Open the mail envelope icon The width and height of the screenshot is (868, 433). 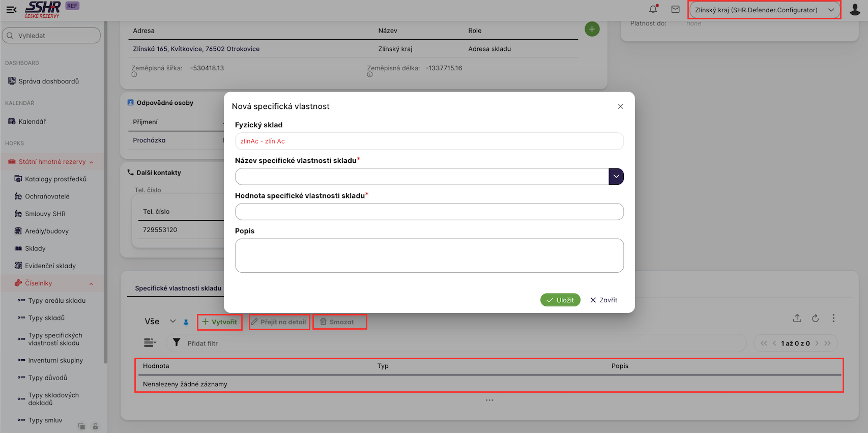point(675,9)
